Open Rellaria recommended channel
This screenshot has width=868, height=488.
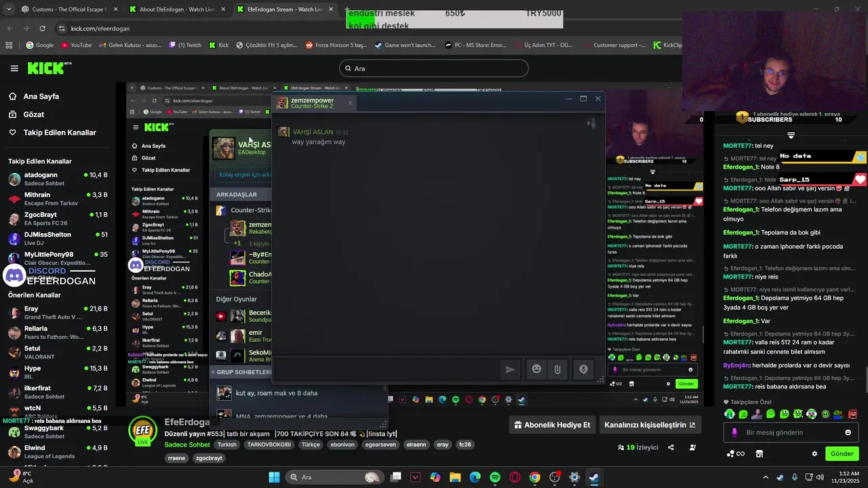tap(57, 332)
